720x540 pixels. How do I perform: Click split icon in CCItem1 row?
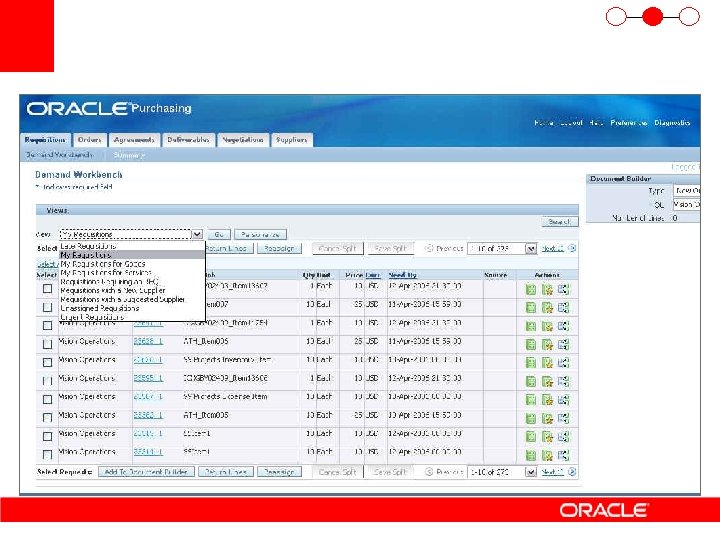pyautogui.click(x=563, y=437)
